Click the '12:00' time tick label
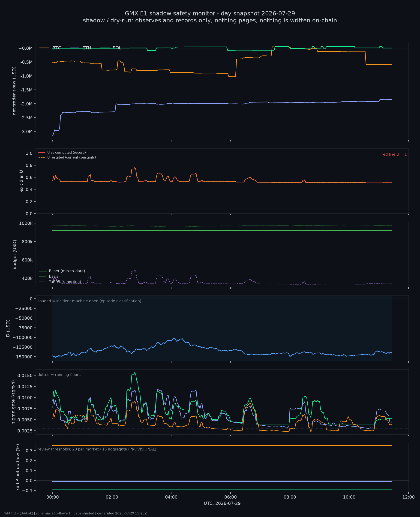 (408, 497)
